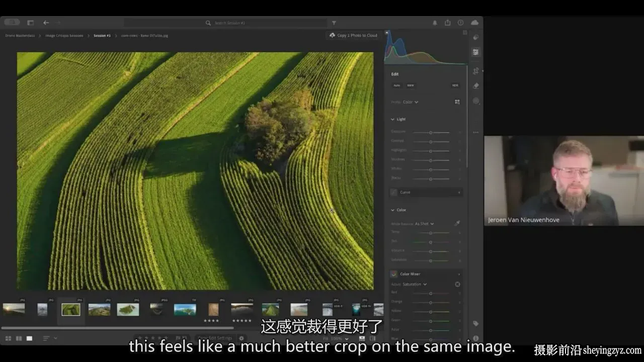Open the Masking circle tool
Screen dimensions: 644x362
click(x=476, y=101)
